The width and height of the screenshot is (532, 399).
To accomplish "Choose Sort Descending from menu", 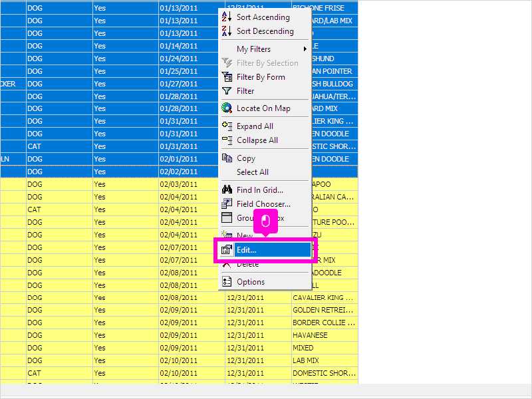I will tap(265, 31).
